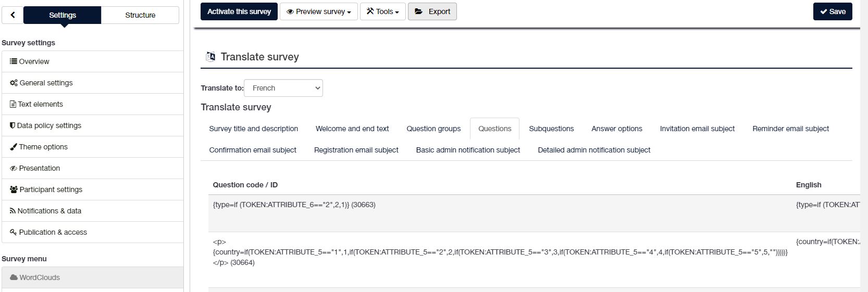The width and height of the screenshot is (868, 292).
Task: Save the survey translation
Action: point(832,11)
